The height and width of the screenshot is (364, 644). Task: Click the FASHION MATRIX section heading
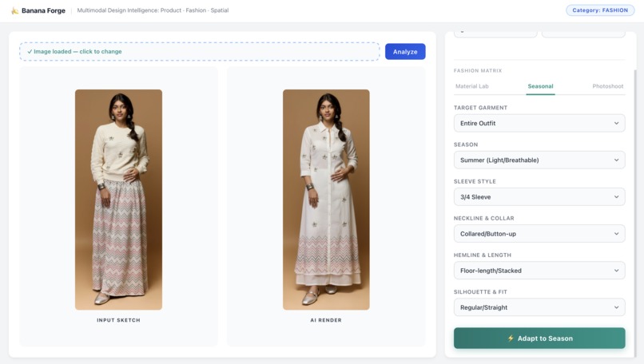pos(478,70)
